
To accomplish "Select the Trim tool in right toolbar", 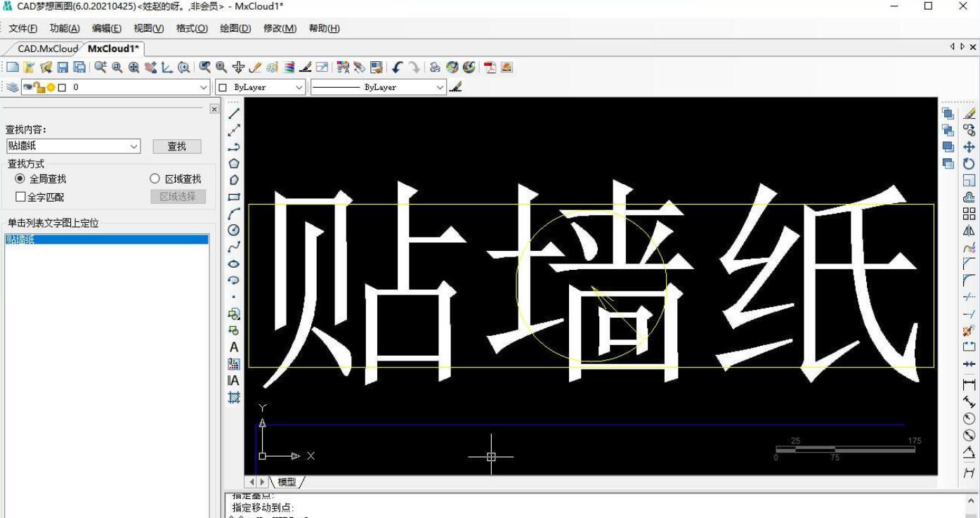I will point(969,297).
